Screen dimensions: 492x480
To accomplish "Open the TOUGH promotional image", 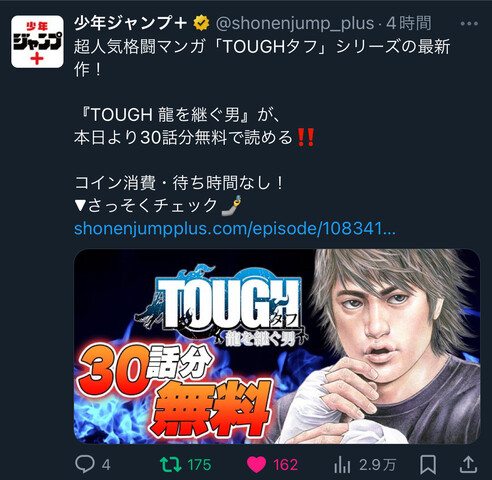I will 277,346.
